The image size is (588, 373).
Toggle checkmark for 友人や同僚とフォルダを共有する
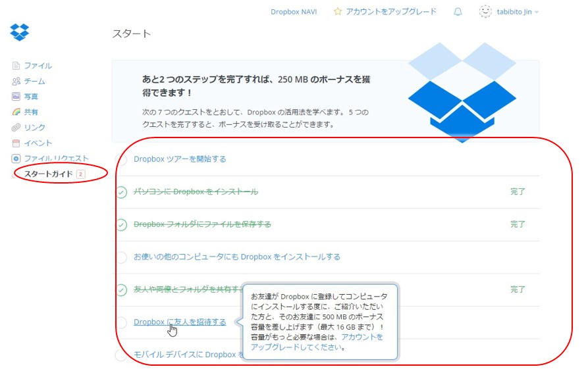click(121, 290)
